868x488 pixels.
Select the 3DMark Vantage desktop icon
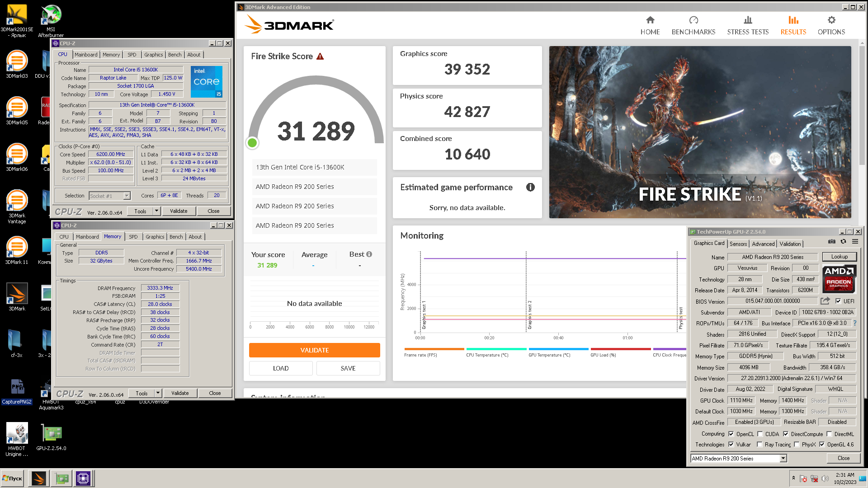[x=17, y=206]
